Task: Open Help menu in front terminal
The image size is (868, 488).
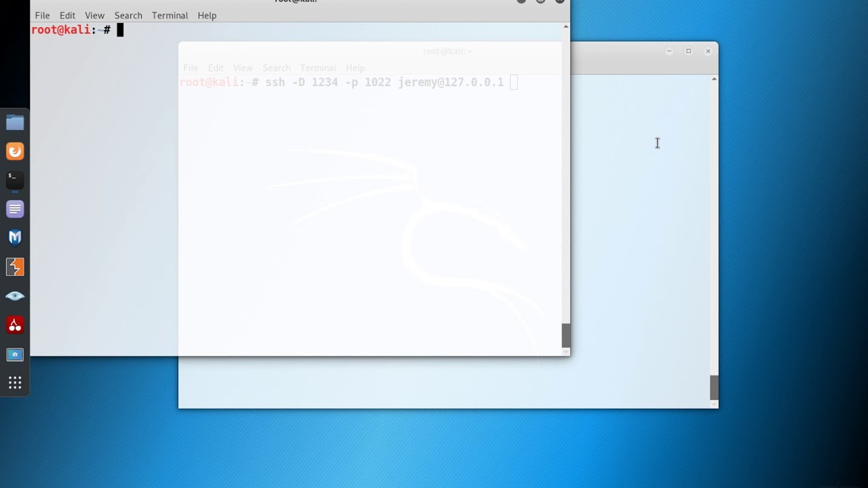Action: click(x=207, y=15)
